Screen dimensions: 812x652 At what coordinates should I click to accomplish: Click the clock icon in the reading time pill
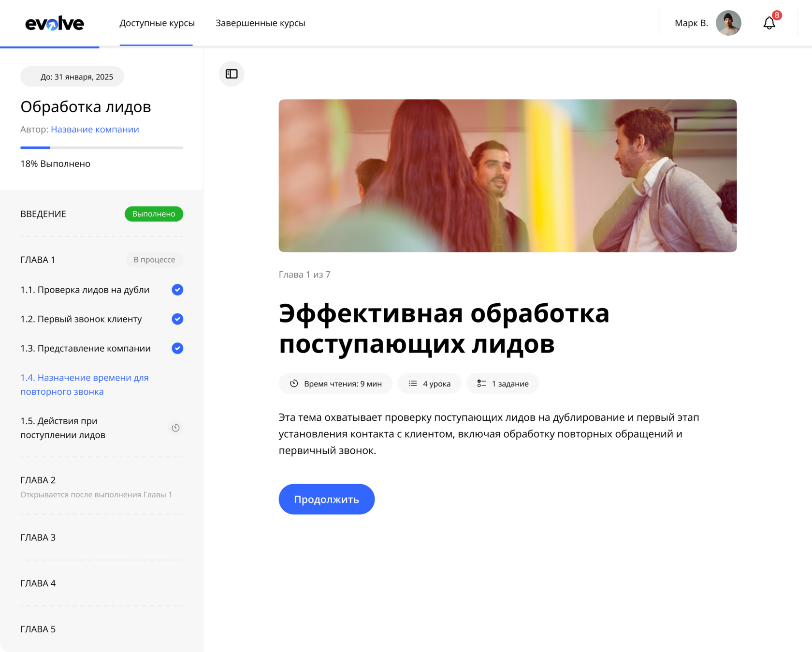click(x=293, y=383)
